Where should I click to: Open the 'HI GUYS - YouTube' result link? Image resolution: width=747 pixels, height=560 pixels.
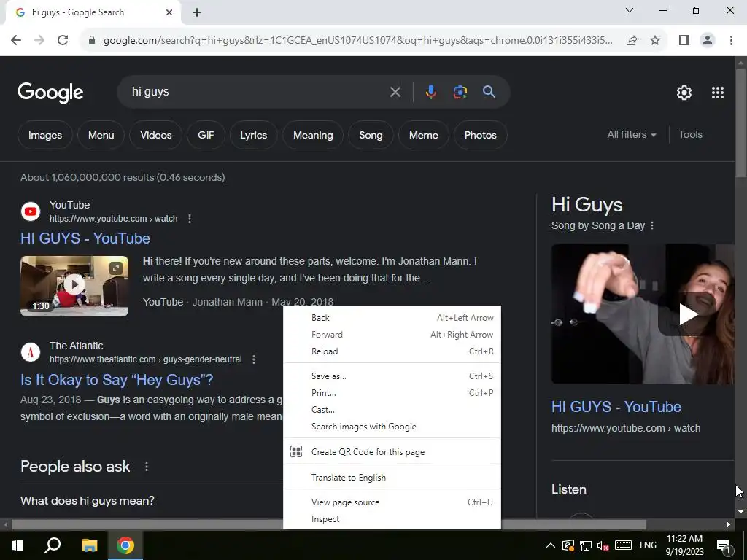point(85,238)
